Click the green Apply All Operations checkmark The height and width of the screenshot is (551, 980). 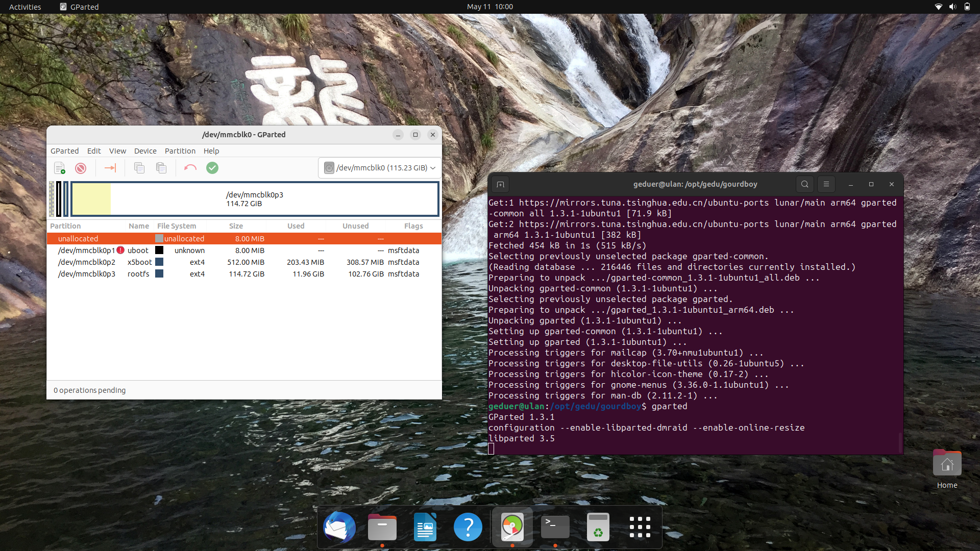(x=212, y=168)
